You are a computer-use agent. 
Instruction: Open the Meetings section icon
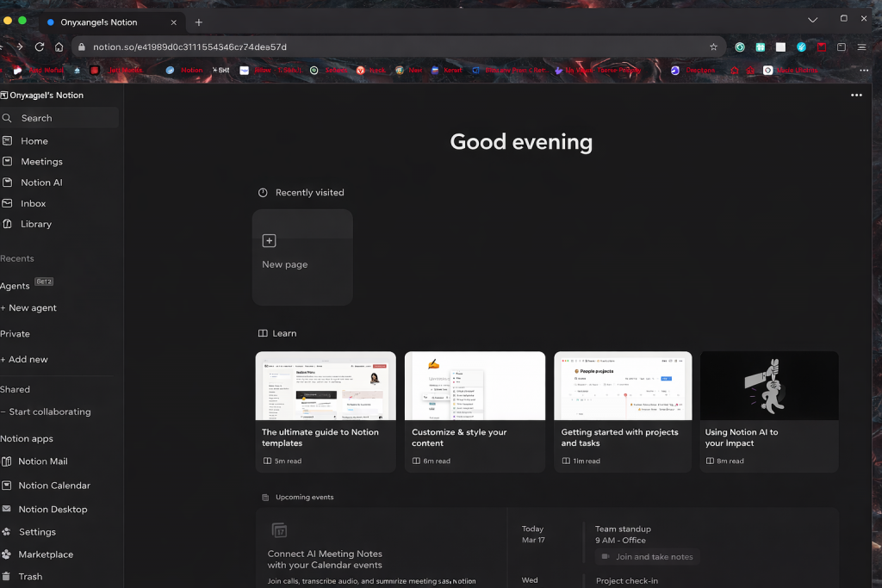click(7, 161)
